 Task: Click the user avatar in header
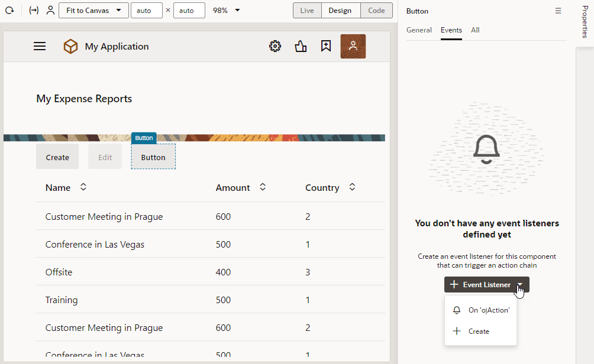click(x=353, y=46)
